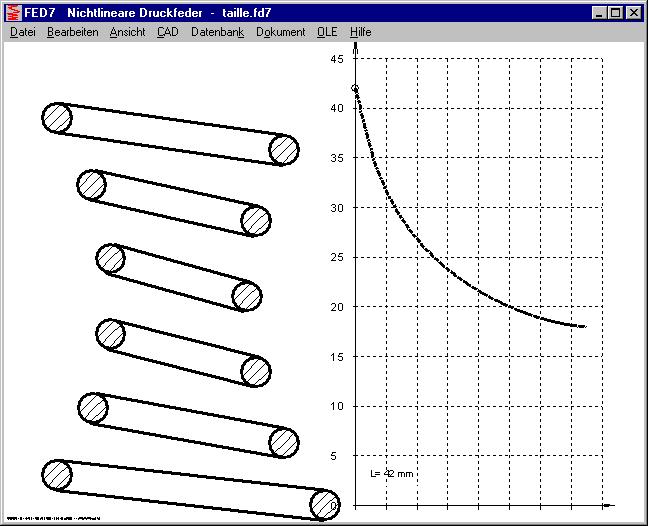Click the top-right hatched wire cross-section

point(285,150)
